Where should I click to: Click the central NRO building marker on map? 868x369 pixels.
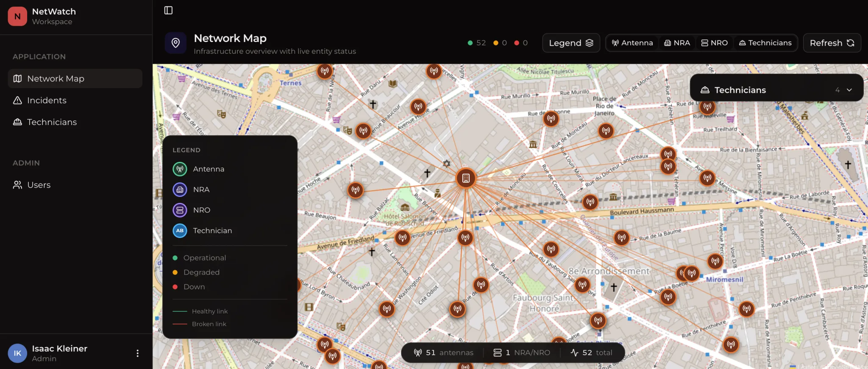466,178
